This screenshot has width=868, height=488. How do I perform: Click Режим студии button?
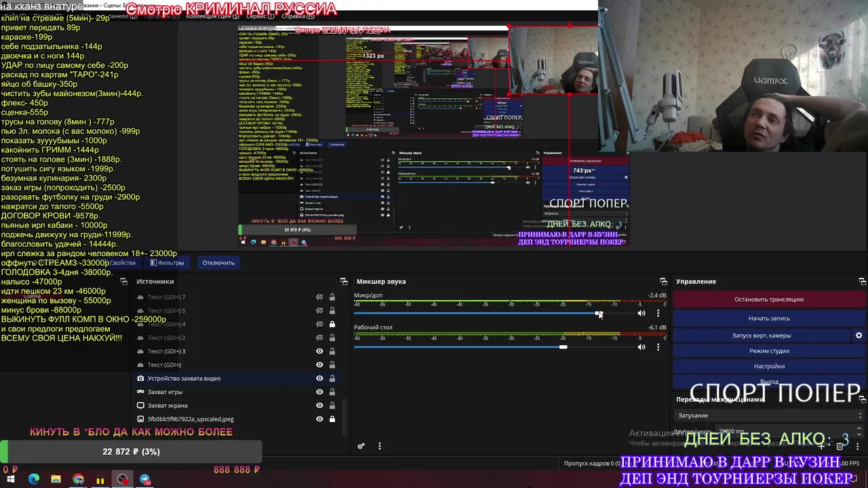pos(769,351)
